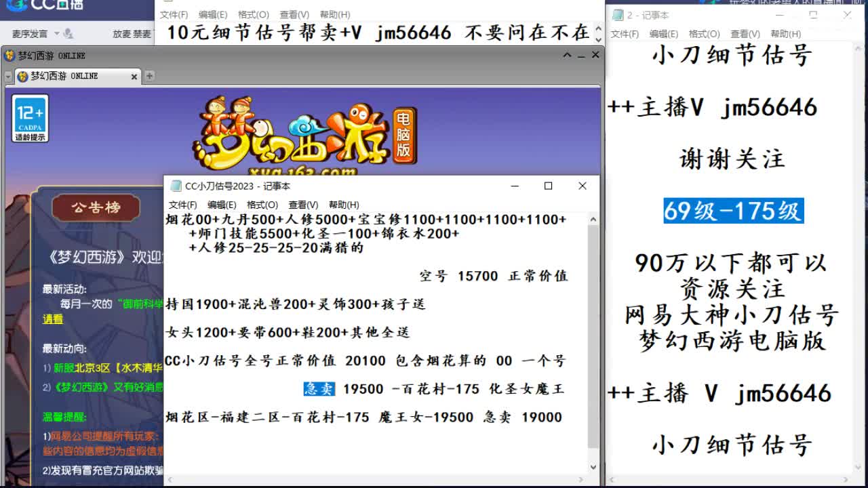The image size is (868, 488).
Task: Open 格式(O) menu in top notepad
Action: pos(254,14)
